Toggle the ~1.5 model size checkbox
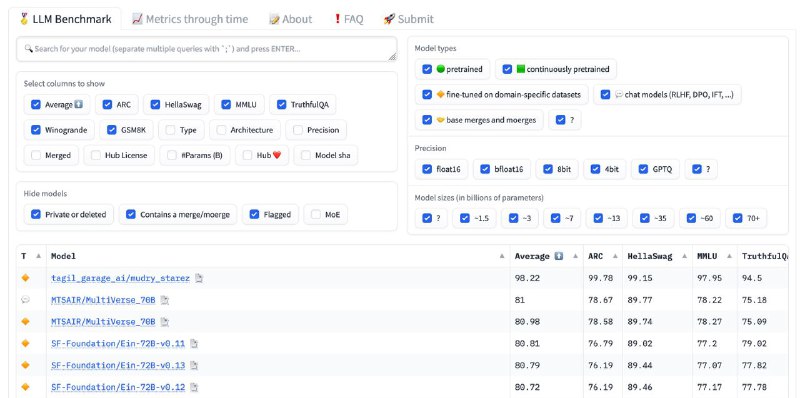The width and height of the screenshot is (800, 398). 464,218
